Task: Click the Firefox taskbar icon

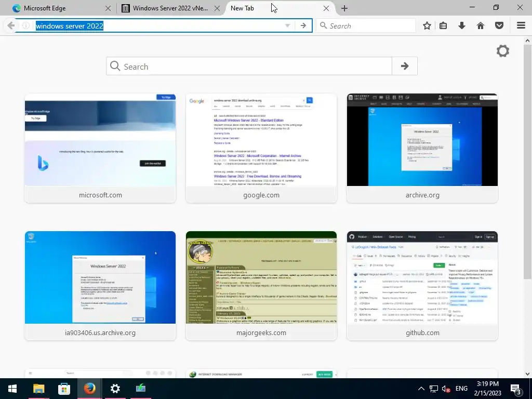Action: tap(89, 389)
